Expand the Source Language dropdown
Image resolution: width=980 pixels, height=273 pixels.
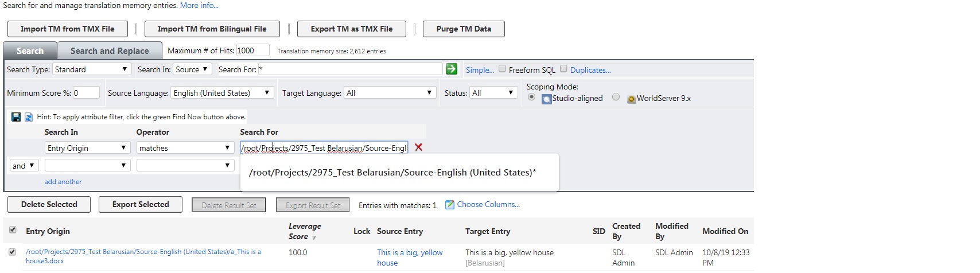coord(222,93)
